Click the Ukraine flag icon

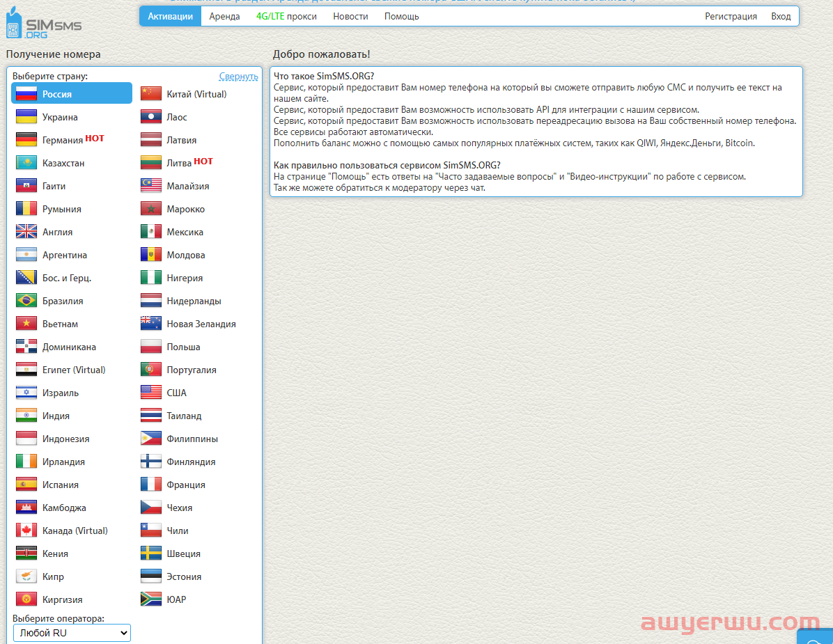pyautogui.click(x=26, y=117)
